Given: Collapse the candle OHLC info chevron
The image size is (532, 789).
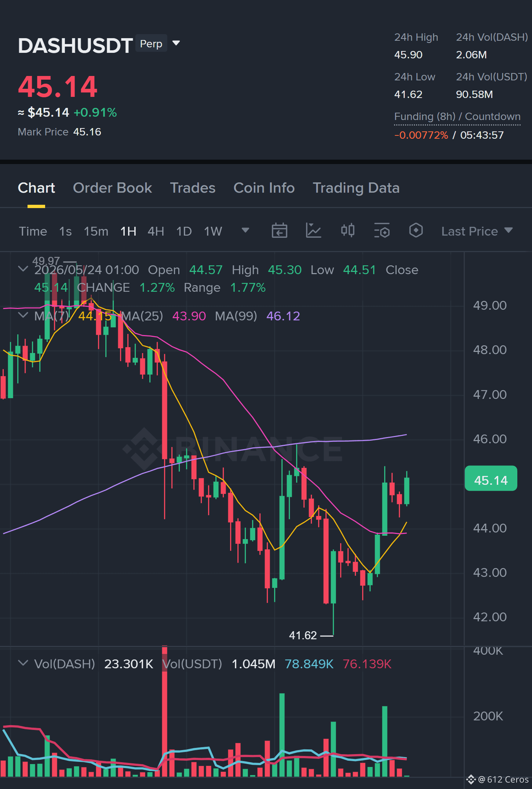Looking at the screenshot, I should [x=23, y=269].
